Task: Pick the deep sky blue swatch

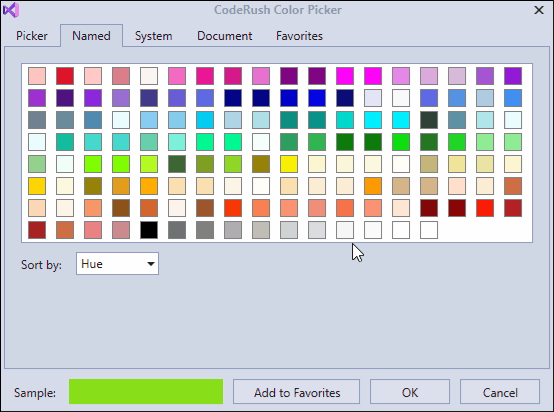Action: [205, 120]
